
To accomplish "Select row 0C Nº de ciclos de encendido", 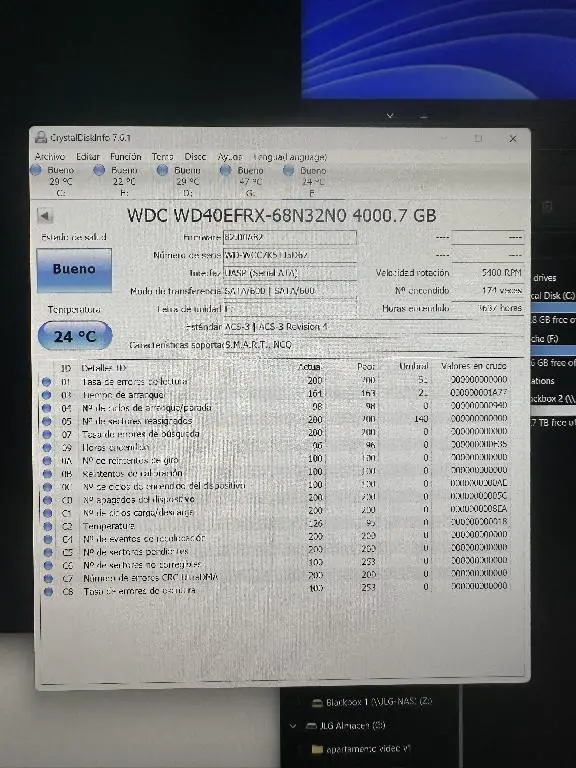I will point(275,486).
